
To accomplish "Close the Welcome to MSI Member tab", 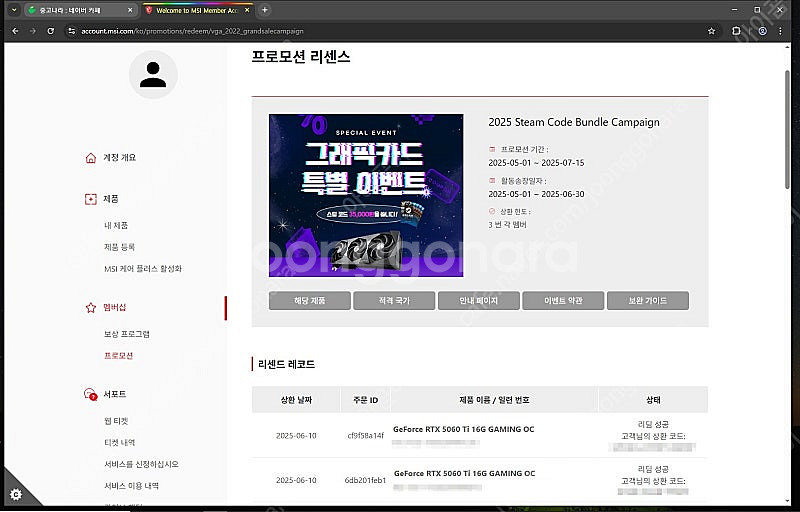I will pos(247,10).
